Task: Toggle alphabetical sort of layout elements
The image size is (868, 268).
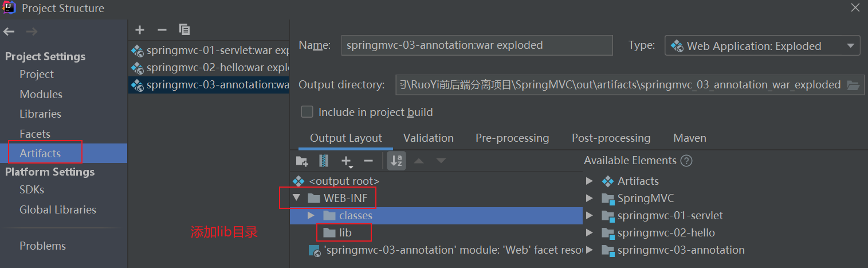Action: point(396,161)
